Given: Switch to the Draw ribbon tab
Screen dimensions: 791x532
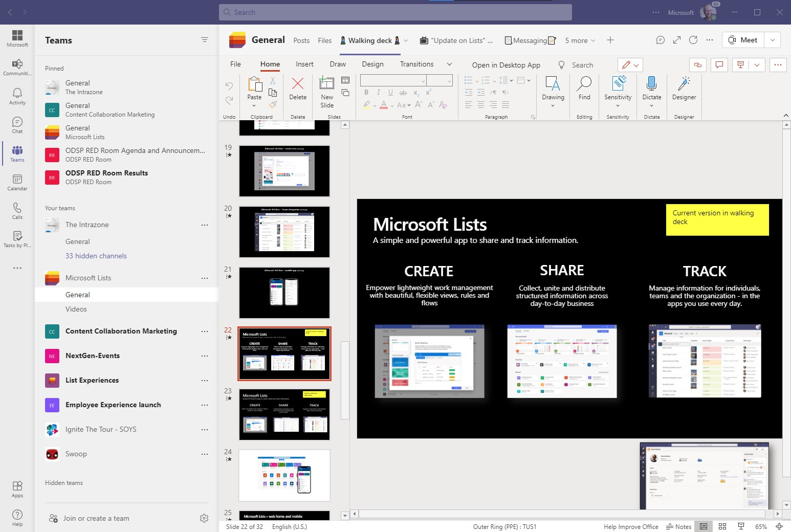Looking at the screenshot, I should pyautogui.click(x=338, y=64).
